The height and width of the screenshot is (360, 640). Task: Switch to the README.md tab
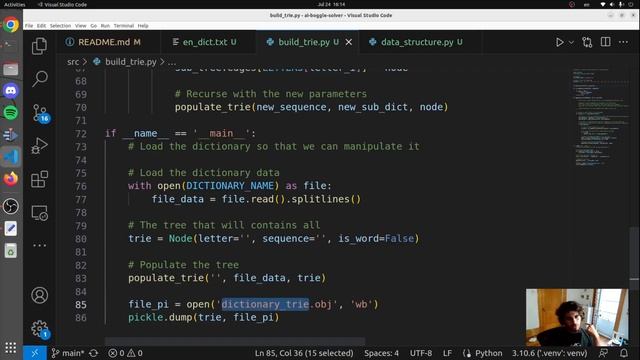pos(104,42)
